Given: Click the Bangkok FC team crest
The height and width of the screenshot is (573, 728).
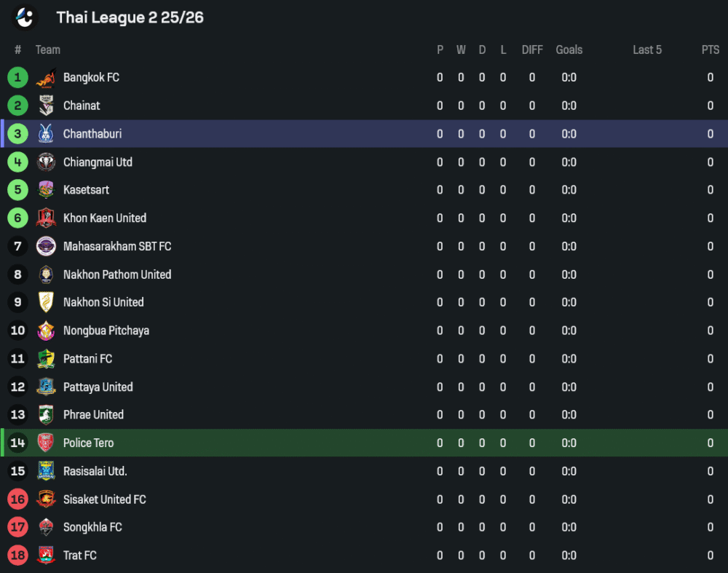Looking at the screenshot, I should click(x=46, y=77).
